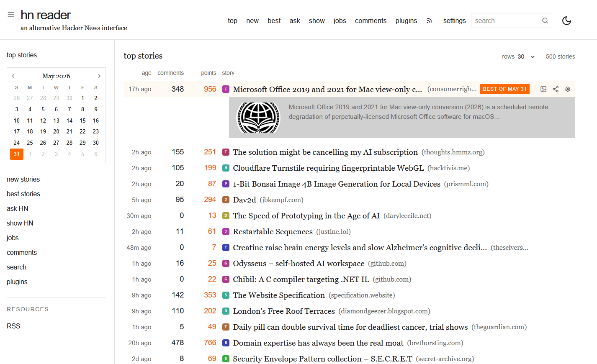Click the theguardian.com domain beside Daily pill story
The image size is (597, 364).
click(x=499, y=327)
